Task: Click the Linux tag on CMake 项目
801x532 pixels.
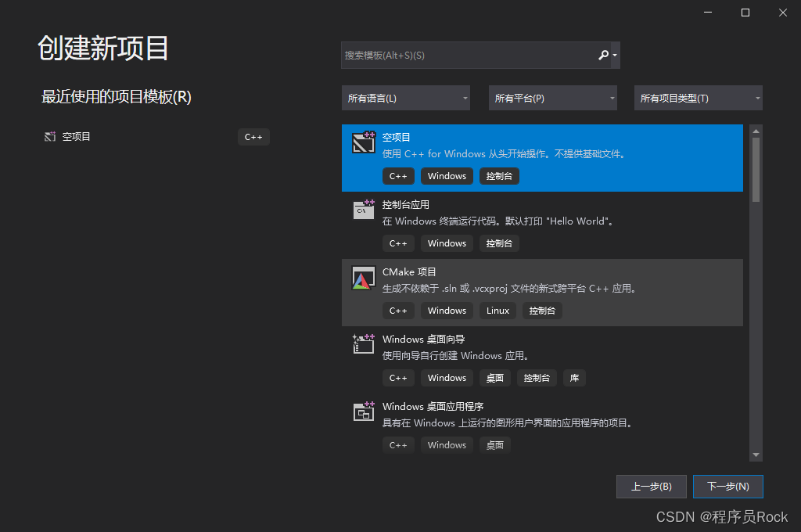Action: [497, 311]
